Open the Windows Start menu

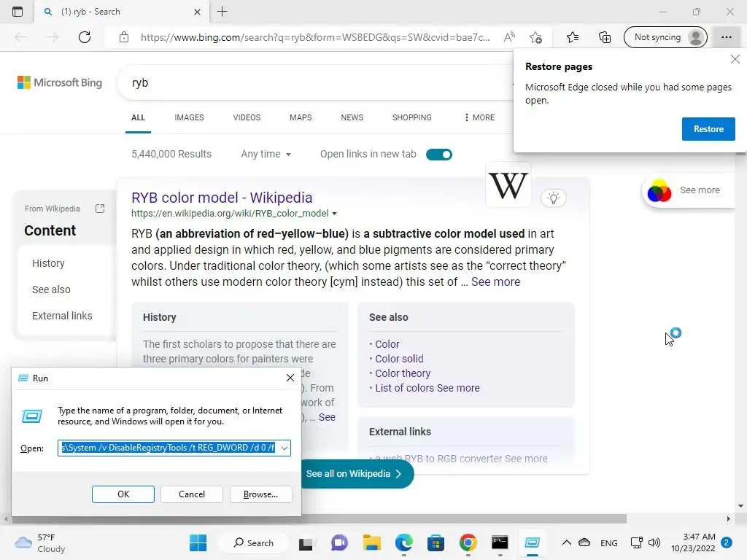tap(198, 542)
